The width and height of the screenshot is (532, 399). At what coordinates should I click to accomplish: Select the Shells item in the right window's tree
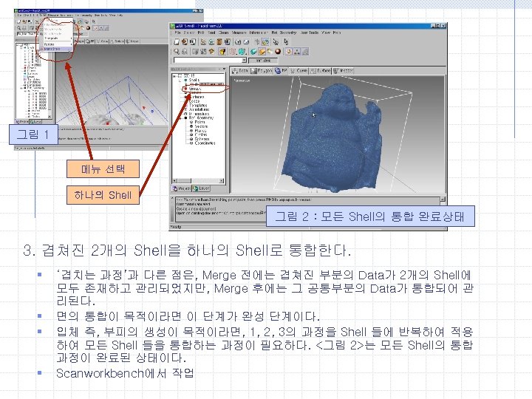[194, 81]
